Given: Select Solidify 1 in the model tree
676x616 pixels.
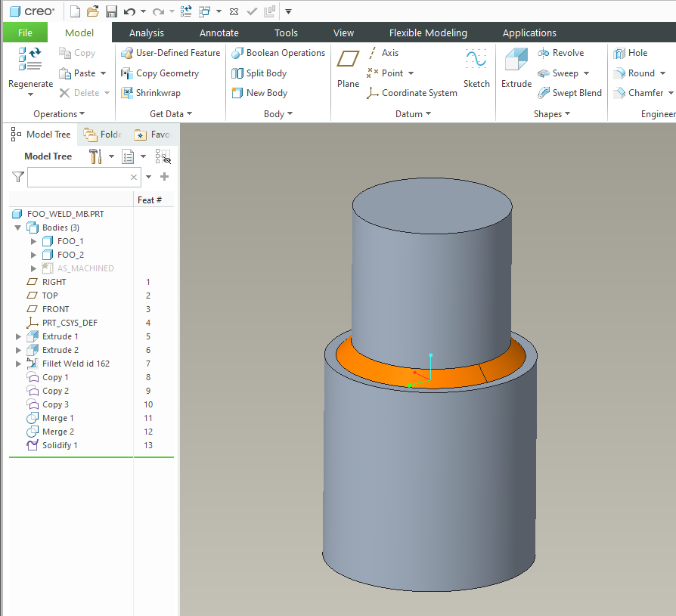Looking at the screenshot, I should pos(60,445).
